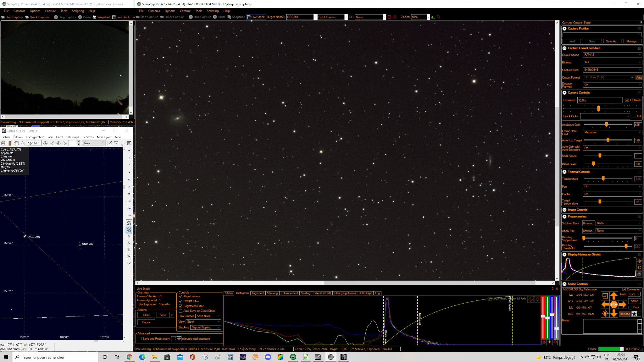Click the lightning auto-stretch icon below live stack color sliders
Image resolution: width=644 pixels, height=362 pixels.
point(544,342)
